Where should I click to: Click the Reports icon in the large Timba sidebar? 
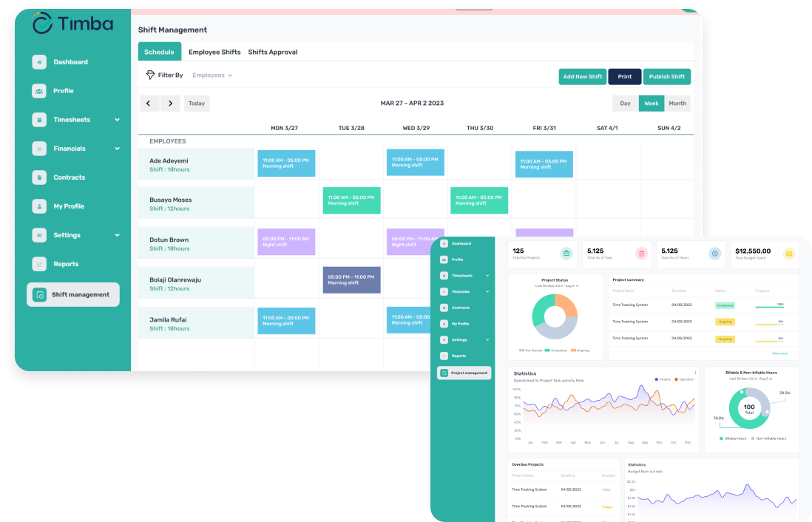(39, 264)
